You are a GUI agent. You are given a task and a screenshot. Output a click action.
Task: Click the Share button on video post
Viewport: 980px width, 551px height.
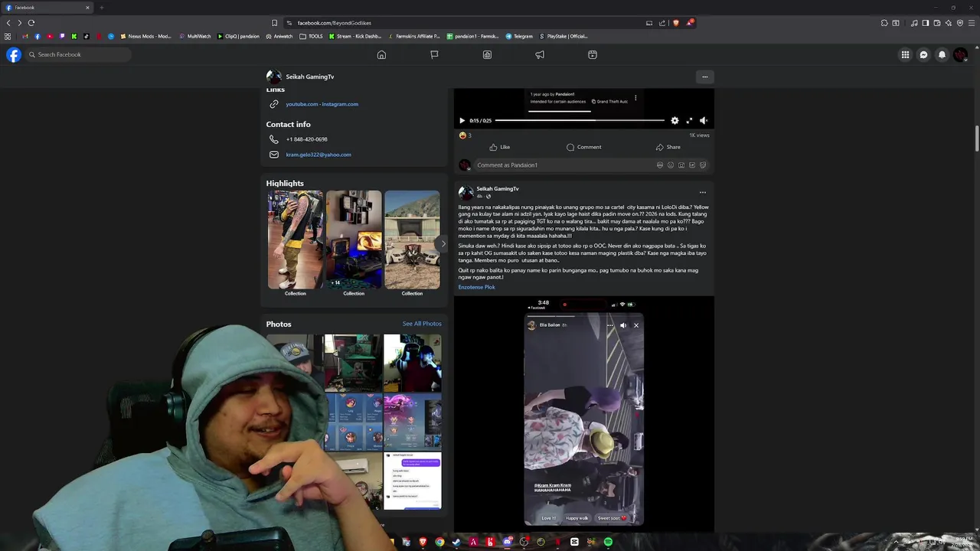click(668, 147)
